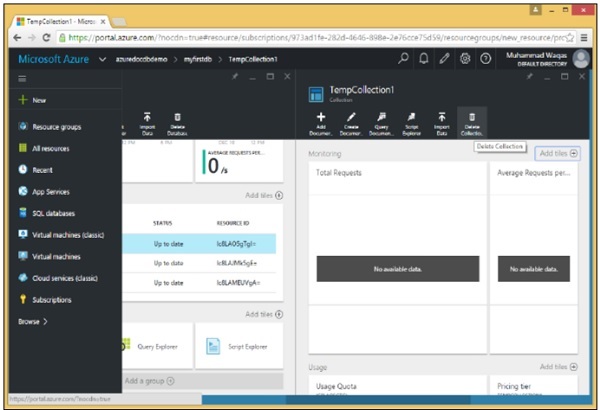Click the Delete Collection trash icon
This screenshot has width=600, height=410.
click(x=472, y=117)
